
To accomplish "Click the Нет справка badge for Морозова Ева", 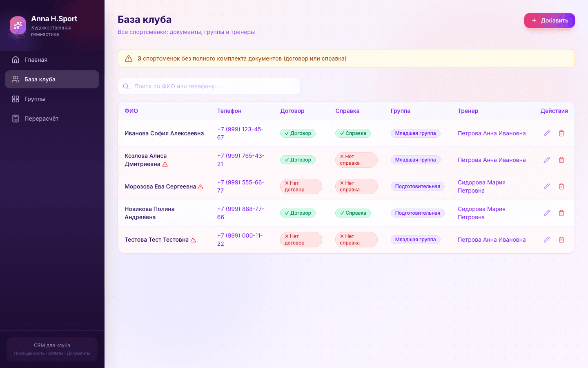I will coord(356,186).
